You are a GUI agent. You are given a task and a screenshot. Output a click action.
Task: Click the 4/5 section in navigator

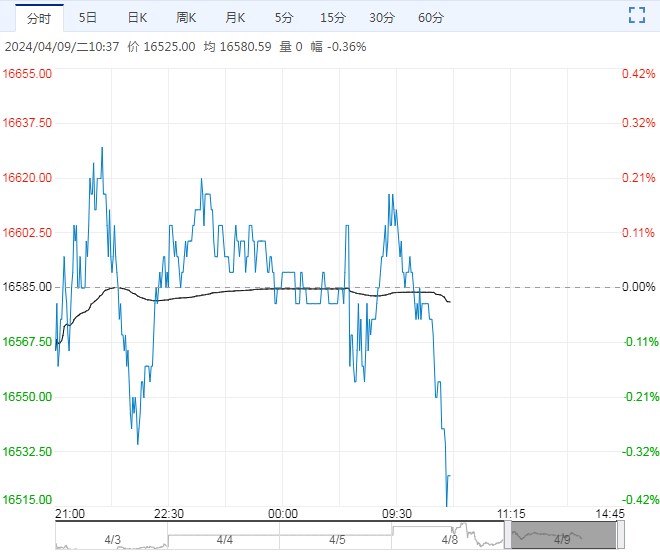click(337, 539)
